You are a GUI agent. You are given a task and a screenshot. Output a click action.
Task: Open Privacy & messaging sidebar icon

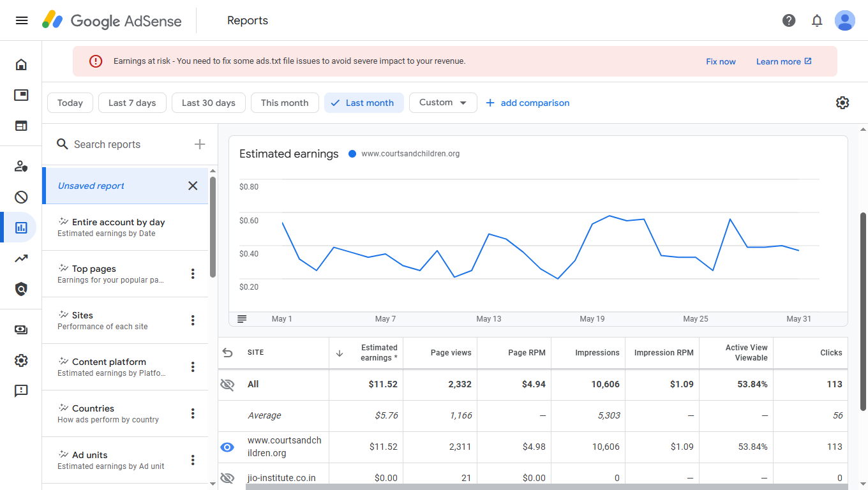[x=21, y=167]
